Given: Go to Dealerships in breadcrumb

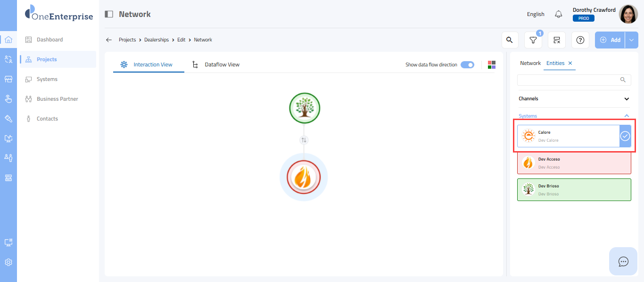Looking at the screenshot, I should point(157,40).
